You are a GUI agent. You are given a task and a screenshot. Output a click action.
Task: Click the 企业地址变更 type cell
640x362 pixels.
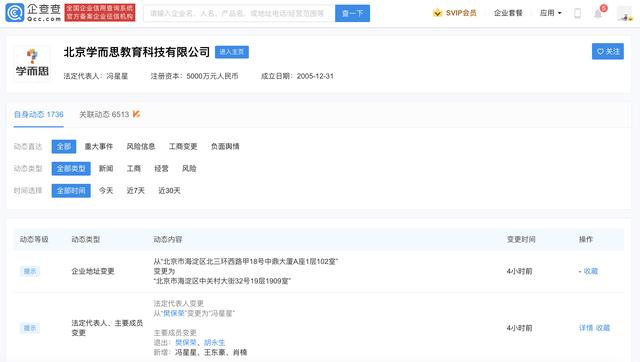click(93, 271)
